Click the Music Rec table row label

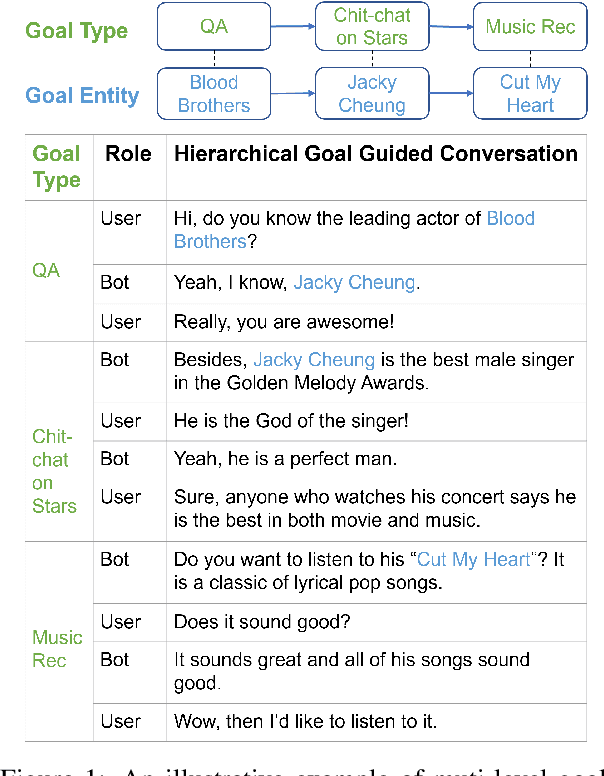click(57, 649)
